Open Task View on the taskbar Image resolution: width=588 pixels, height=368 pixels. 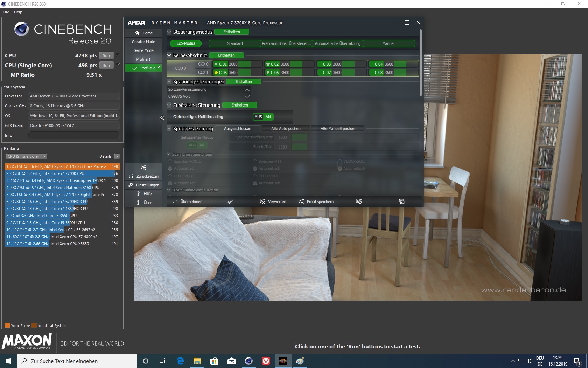coord(162,361)
